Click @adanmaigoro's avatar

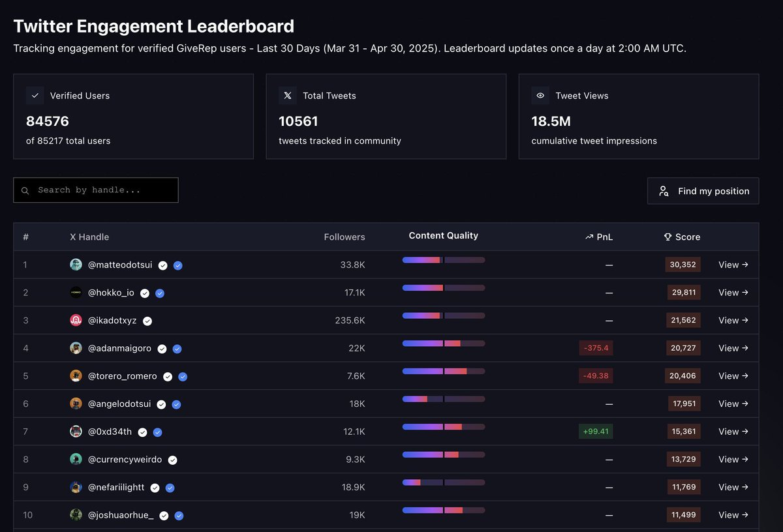(76, 348)
